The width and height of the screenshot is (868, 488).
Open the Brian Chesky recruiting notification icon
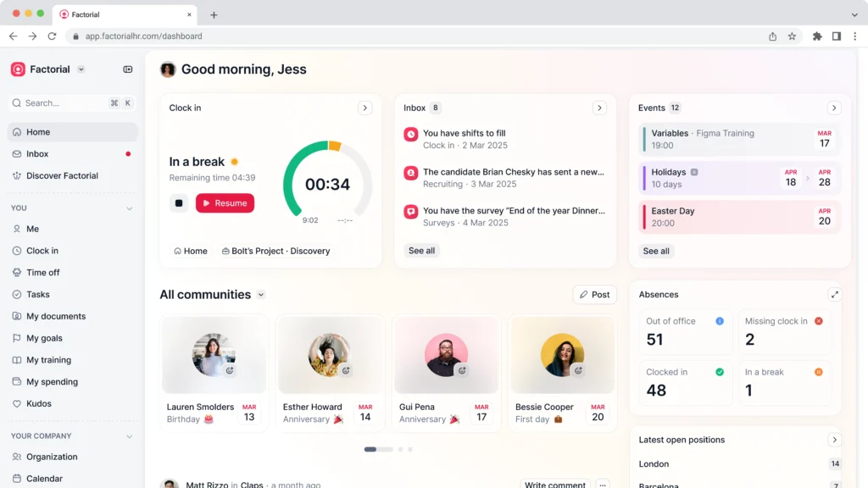[411, 173]
